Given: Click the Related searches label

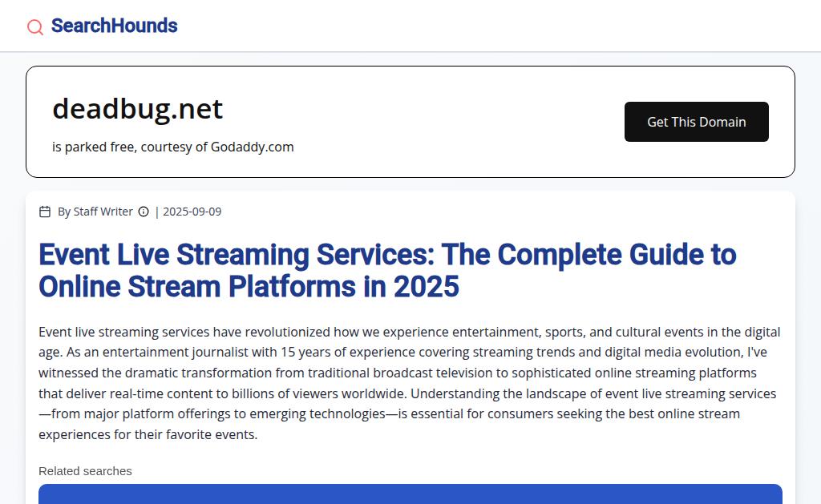Looking at the screenshot, I should [85, 471].
